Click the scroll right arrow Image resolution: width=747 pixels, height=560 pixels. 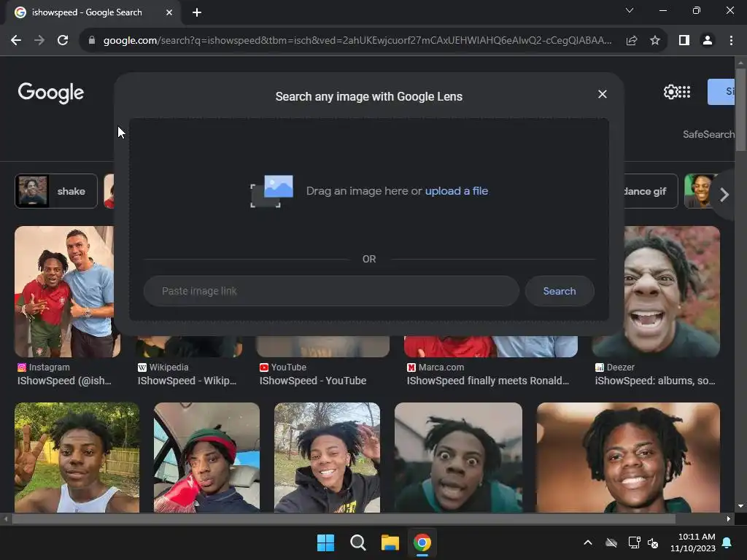tap(729, 519)
